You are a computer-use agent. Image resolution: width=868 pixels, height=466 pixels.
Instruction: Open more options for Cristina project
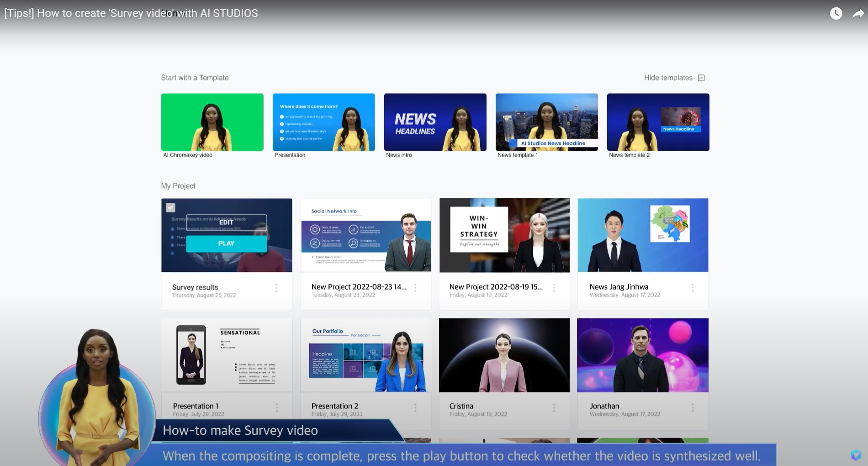pyautogui.click(x=554, y=408)
